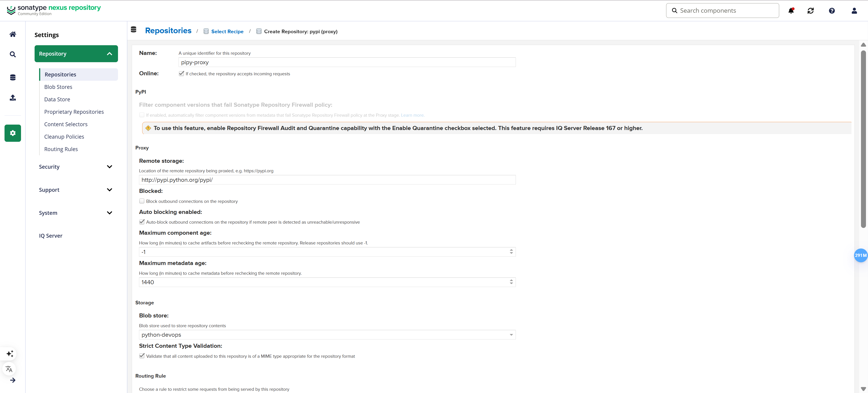Viewport: 868px width, 393px height.
Task: Open the Upload icon in left rail
Action: tap(13, 97)
